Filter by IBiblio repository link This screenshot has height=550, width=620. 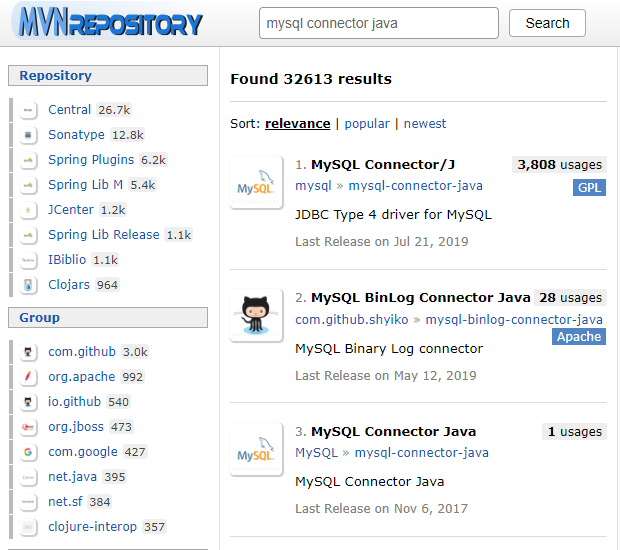67,259
